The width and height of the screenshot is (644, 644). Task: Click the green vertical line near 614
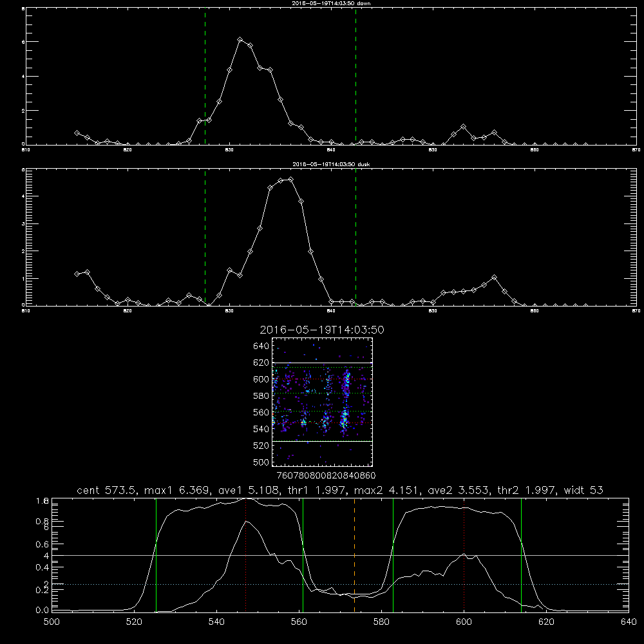pyautogui.click(x=521, y=555)
